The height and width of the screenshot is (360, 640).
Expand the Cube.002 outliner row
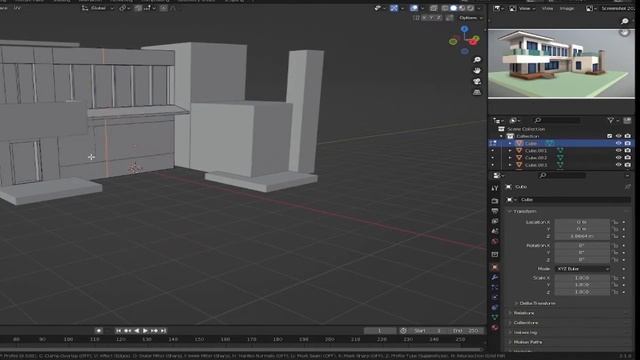pos(510,158)
